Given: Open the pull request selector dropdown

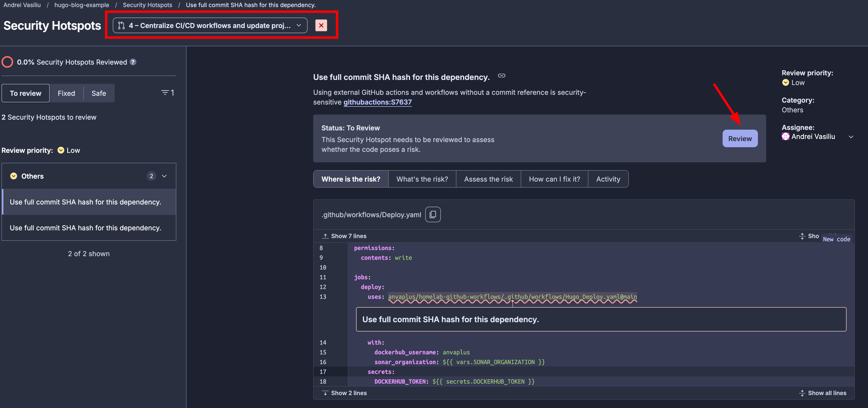Looking at the screenshot, I should tap(210, 26).
